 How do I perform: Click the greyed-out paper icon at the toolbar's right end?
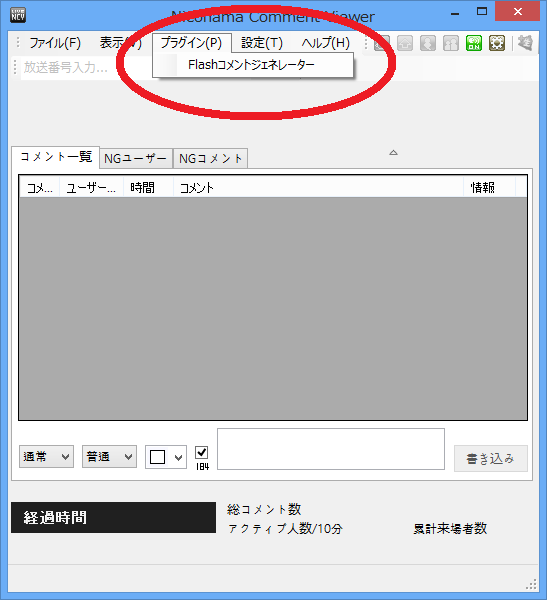[x=526, y=43]
